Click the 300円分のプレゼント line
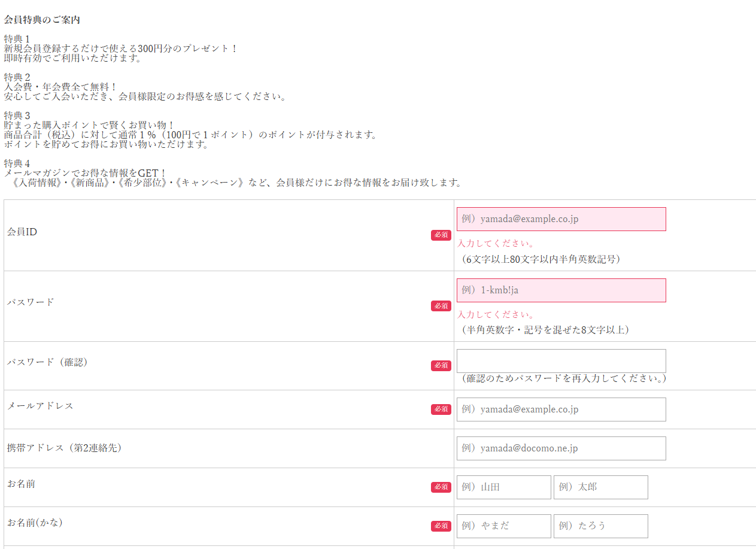756x549 pixels. [121, 48]
